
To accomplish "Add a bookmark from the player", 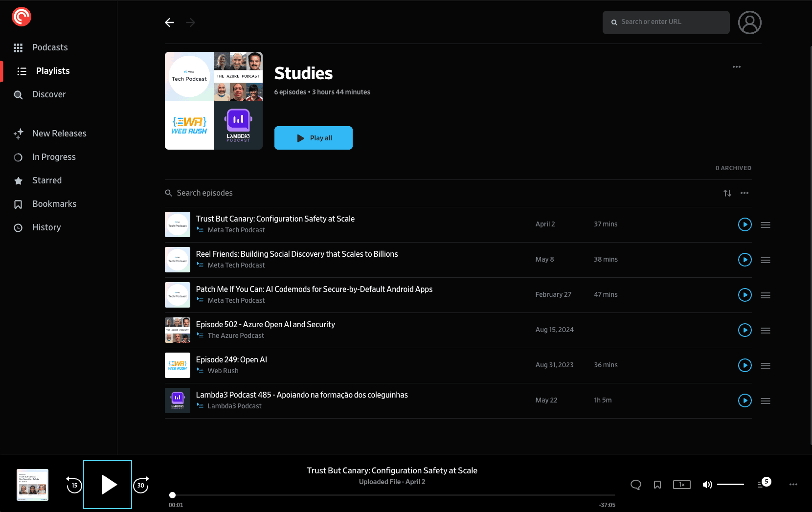I will click(x=657, y=485).
